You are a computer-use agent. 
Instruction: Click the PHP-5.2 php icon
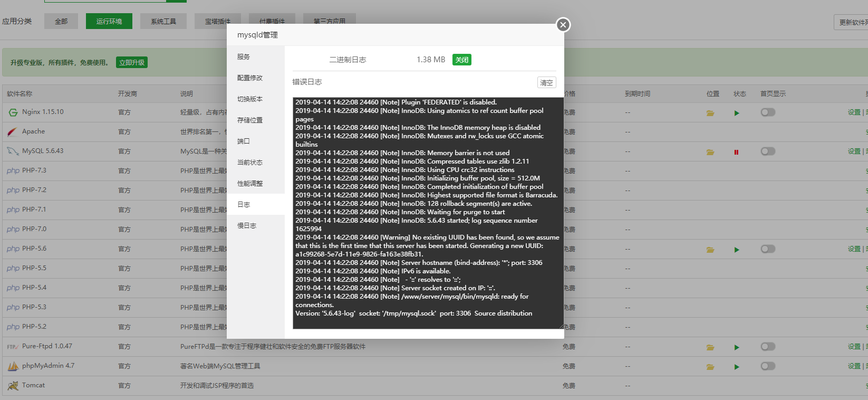tap(13, 327)
